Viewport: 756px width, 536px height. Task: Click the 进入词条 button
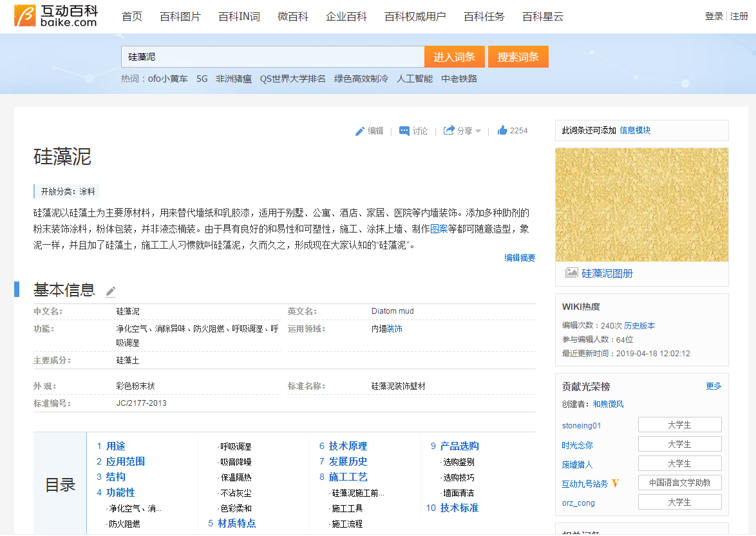coord(454,57)
